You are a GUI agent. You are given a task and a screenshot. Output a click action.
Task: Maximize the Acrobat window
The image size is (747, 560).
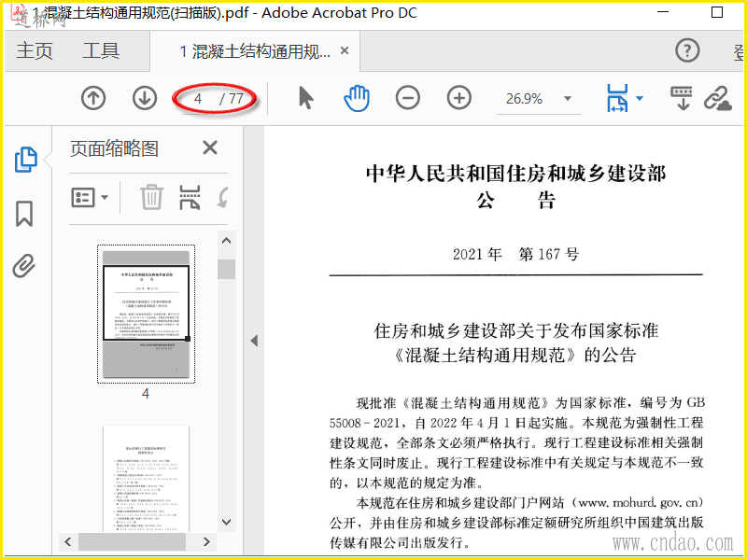click(717, 12)
